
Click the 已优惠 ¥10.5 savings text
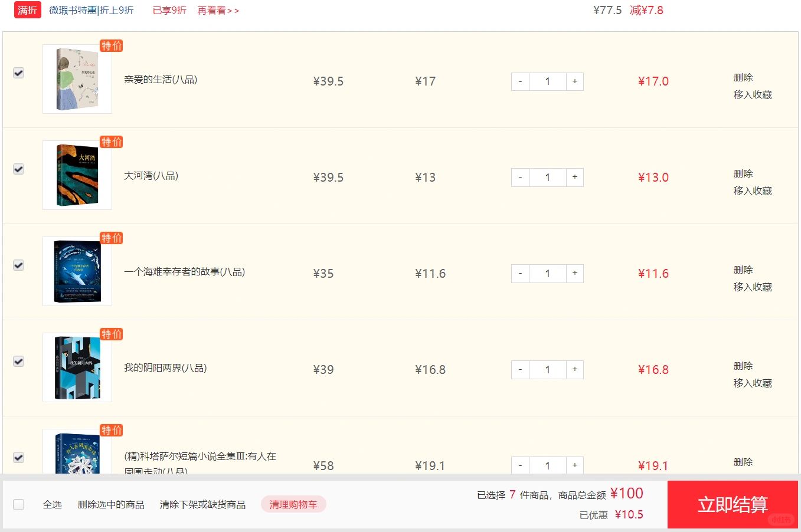point(612,515)
